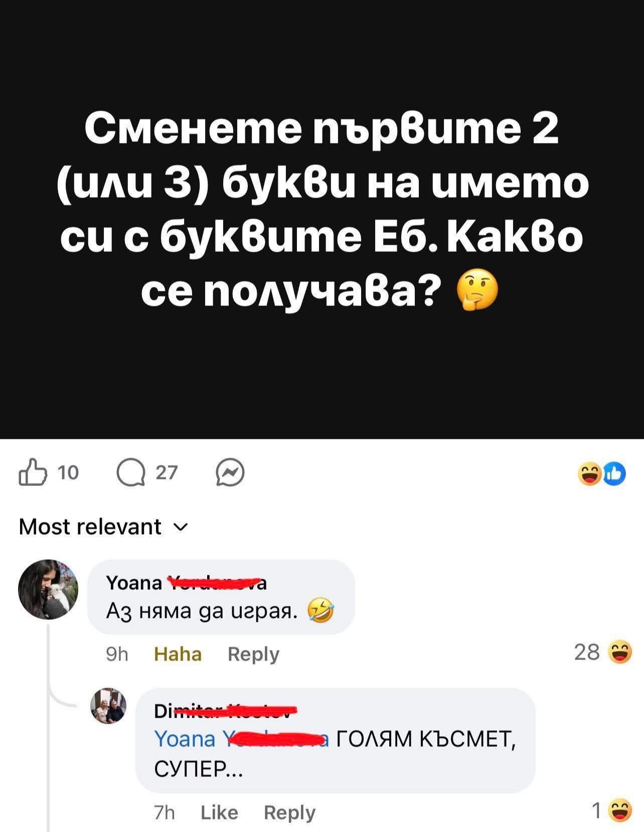
Task: Open Dimitar's commenter name link
Action: [226, 711]
